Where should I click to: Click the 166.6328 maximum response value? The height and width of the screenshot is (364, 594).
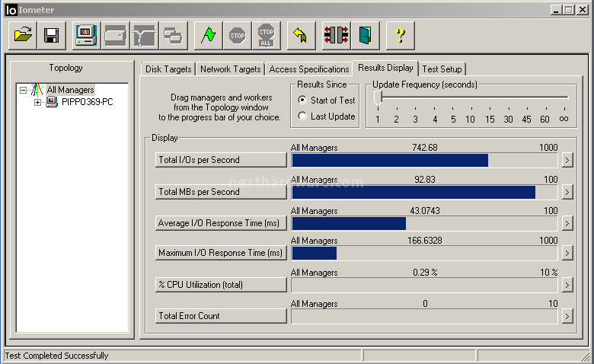(x=425, y=241)
